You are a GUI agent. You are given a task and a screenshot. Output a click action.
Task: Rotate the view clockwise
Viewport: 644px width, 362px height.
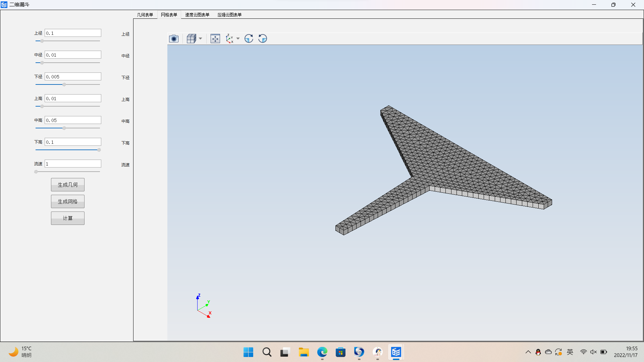[249, 39]
